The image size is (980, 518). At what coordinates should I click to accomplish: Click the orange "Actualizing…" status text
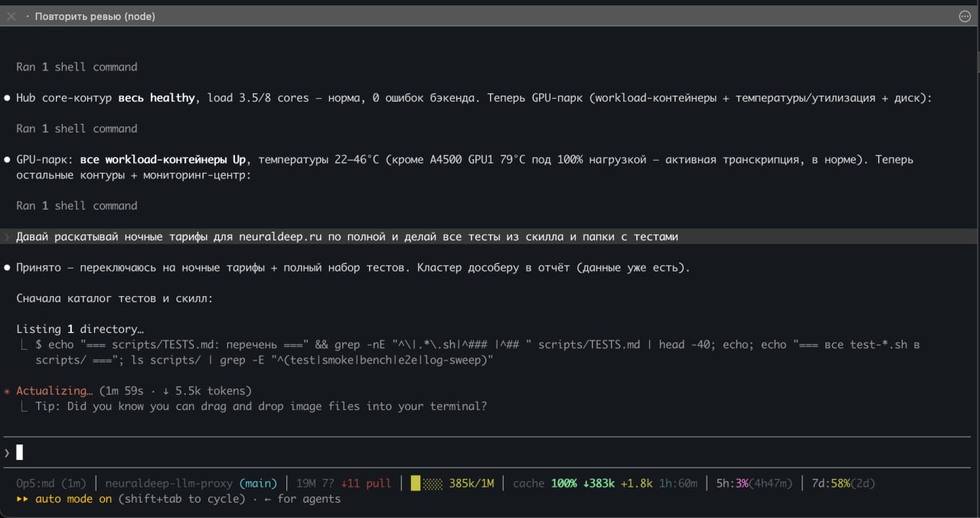[54, 390]
